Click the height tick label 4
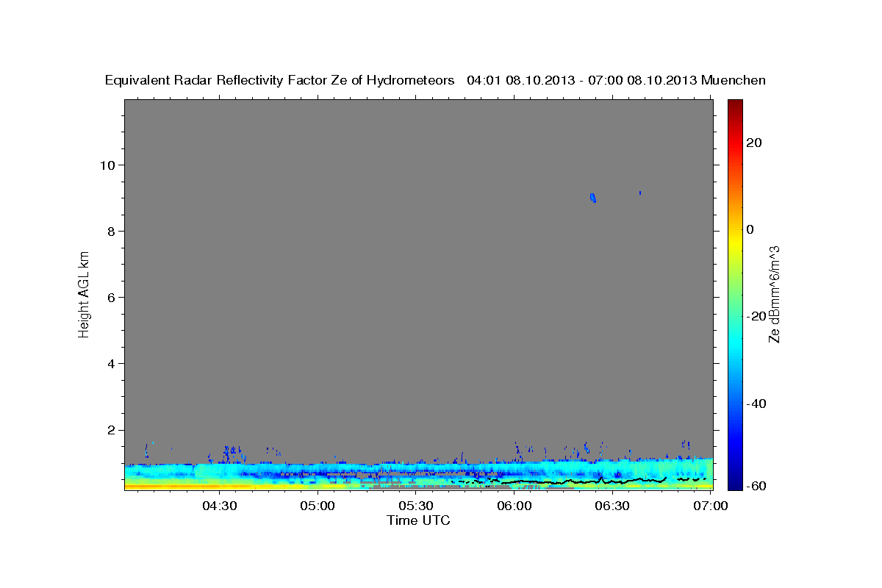Image resolution: width=882 pixels, height=588 pixels. [112, 363]
